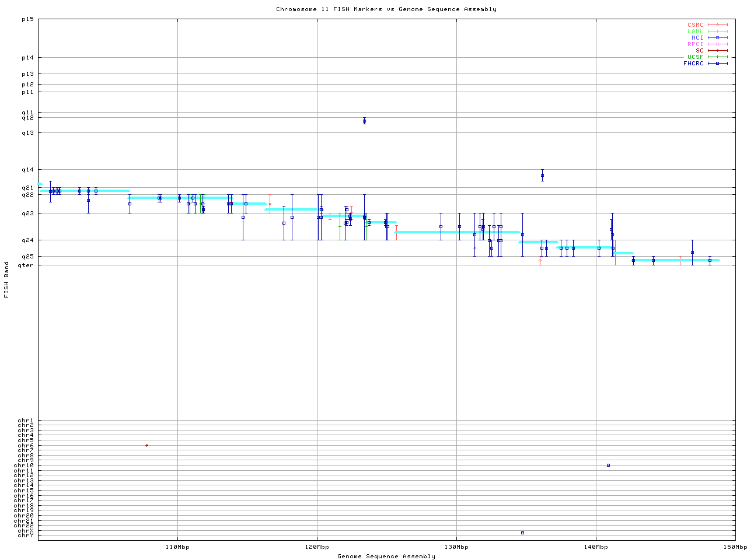The image size is (747, 560).
Task: Click the RPCI magenta legend marker sample
Action: click(x=718, y=44)
